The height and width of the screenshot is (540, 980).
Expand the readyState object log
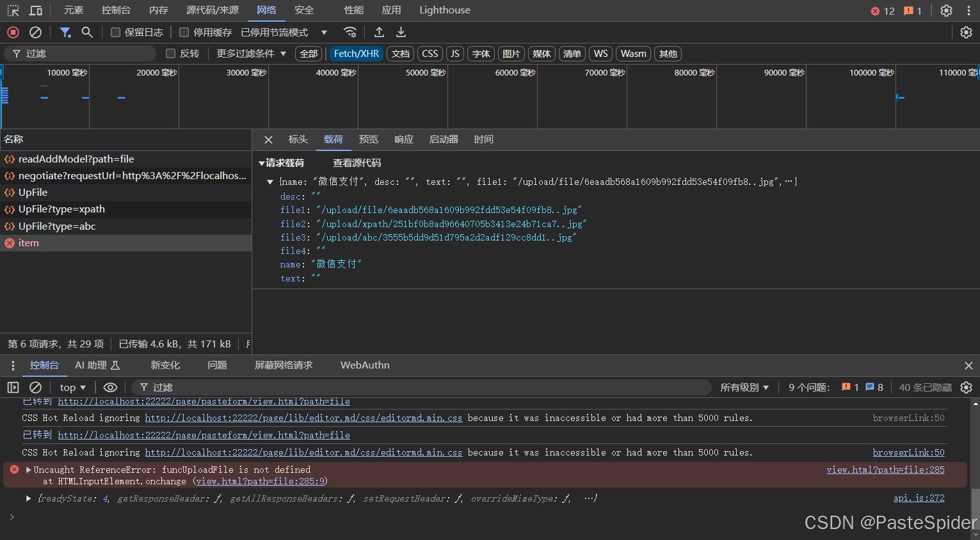28,498
